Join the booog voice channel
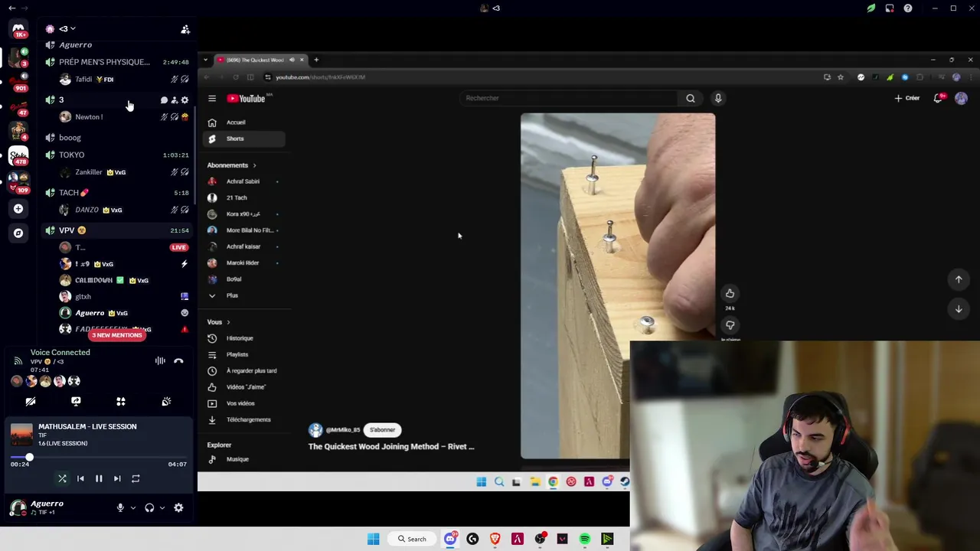Screen dimensions: 980x551 [117, 138]
